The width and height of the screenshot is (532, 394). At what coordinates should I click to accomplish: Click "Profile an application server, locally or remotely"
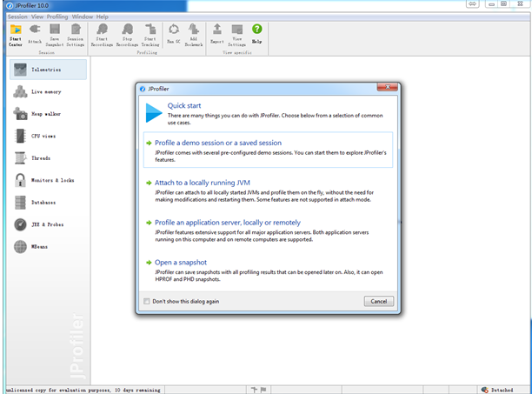click(228, 223)
